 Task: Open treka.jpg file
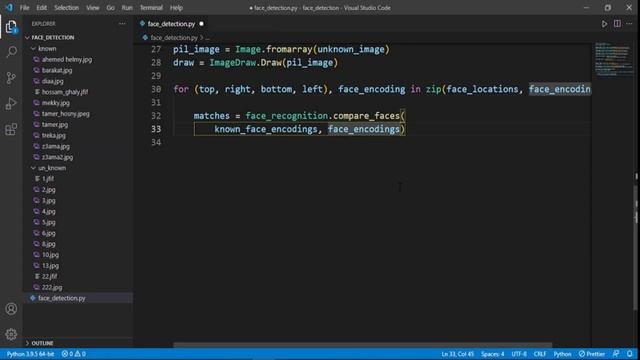53,135
